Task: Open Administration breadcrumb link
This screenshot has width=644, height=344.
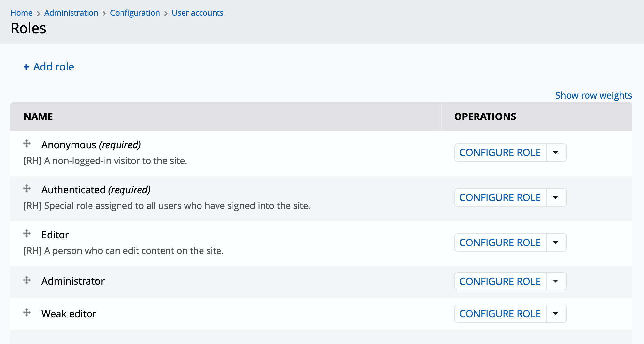Action: (x=71, y=13)
